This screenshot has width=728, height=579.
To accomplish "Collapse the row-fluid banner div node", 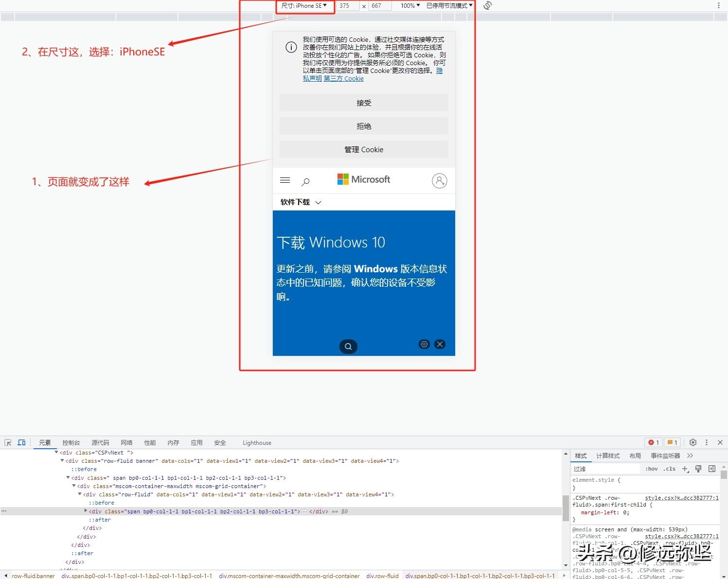I will 62,460.
